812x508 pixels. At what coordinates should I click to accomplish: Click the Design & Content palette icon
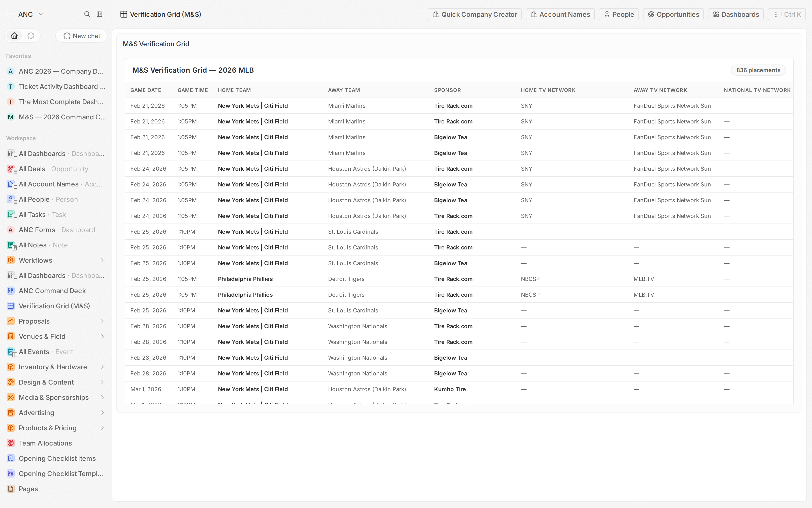[11, 382]
